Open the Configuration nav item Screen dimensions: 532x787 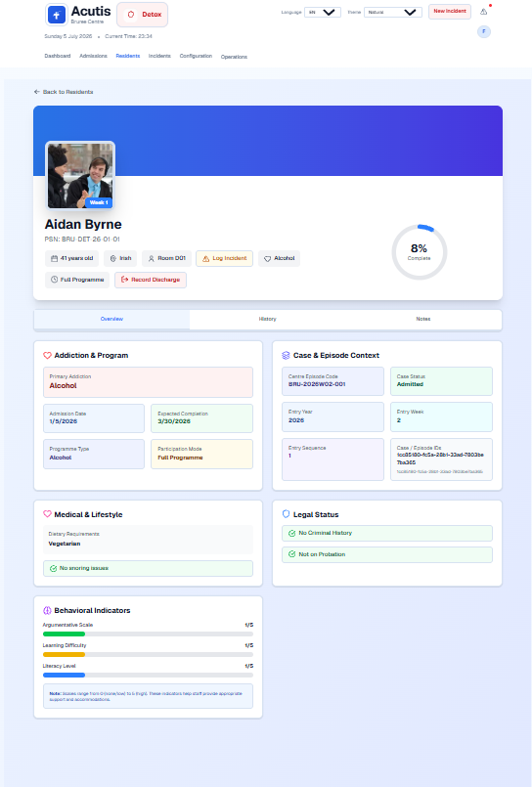pos(196,56)
